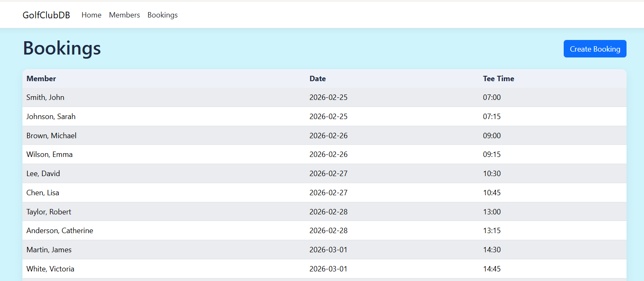Click the 10:30 tee time

pyautogui.click(x=492, y=174)
